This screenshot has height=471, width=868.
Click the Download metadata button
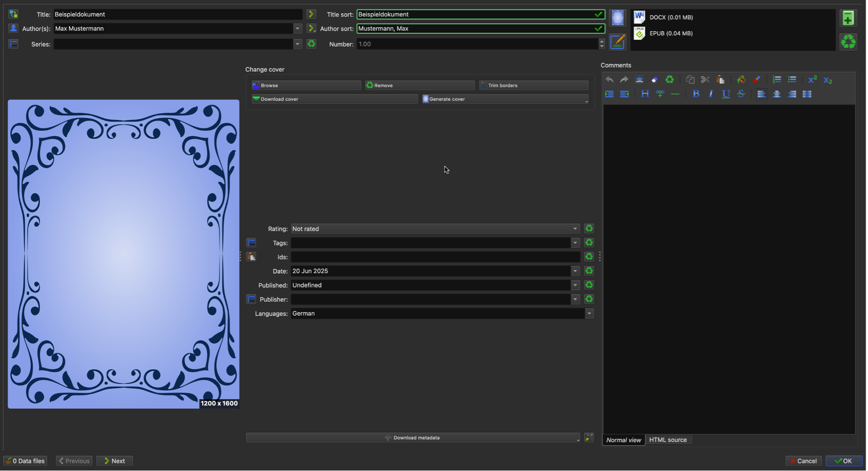coord(412,438)
